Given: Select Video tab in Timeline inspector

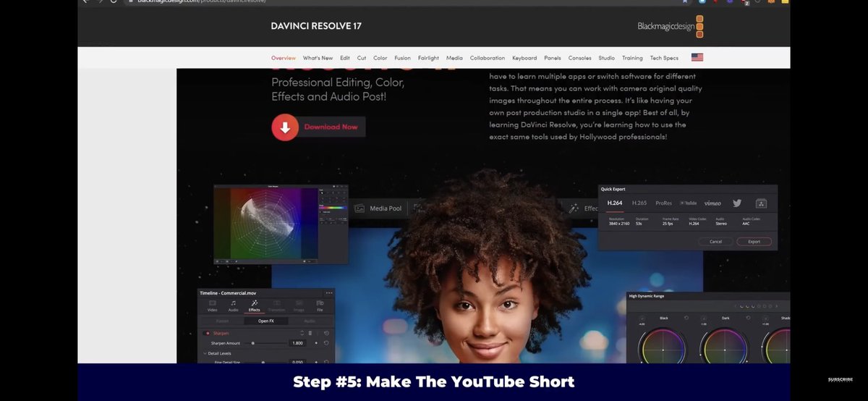Looking at the screenshot, I should [213, 305].
